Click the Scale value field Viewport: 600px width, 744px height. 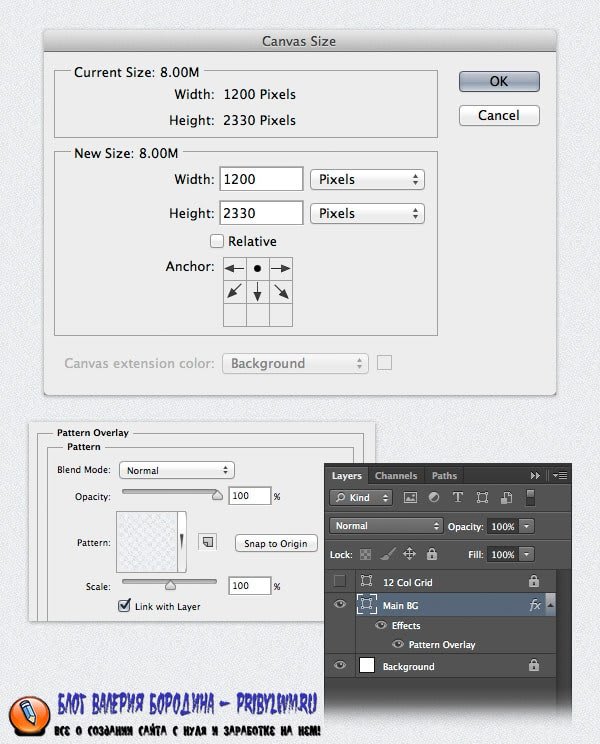click(x=249, y=586)
